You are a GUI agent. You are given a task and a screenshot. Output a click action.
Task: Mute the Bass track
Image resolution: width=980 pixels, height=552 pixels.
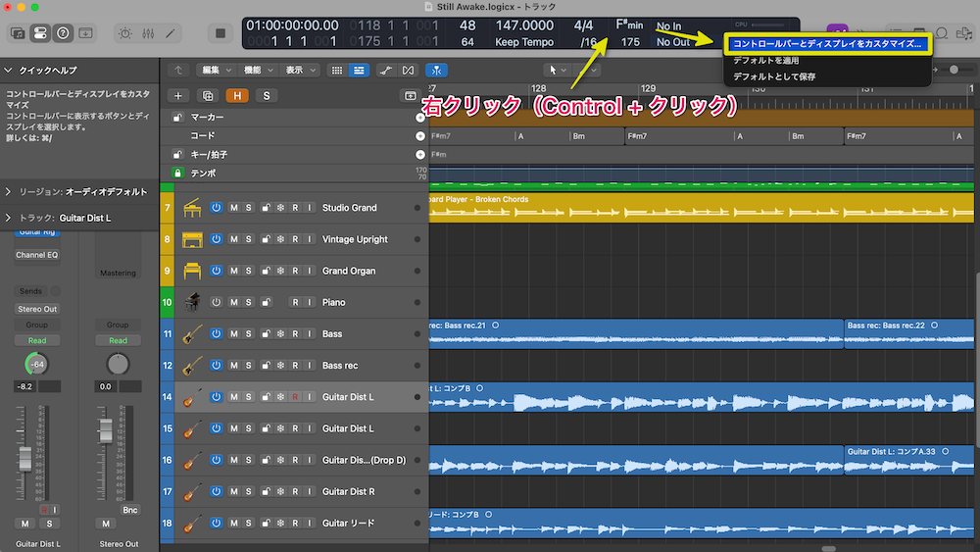pyautogui.click(x=233, y=334)
